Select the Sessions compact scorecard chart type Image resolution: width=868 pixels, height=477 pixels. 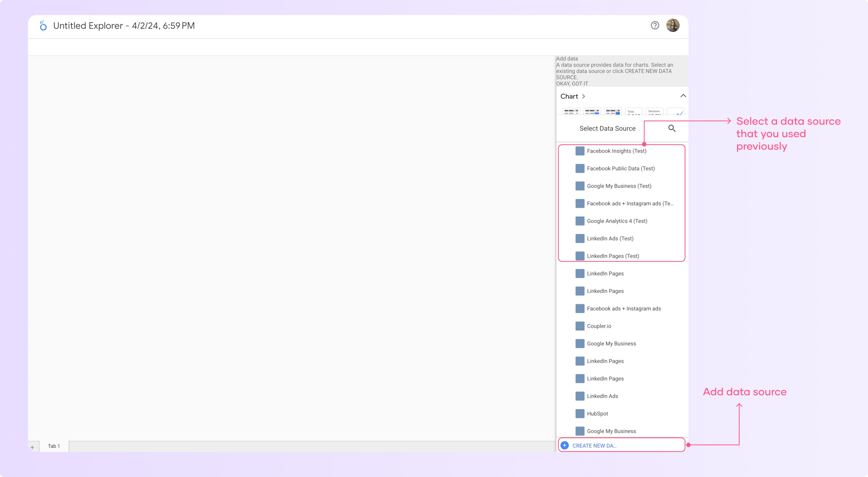point(654,112)
